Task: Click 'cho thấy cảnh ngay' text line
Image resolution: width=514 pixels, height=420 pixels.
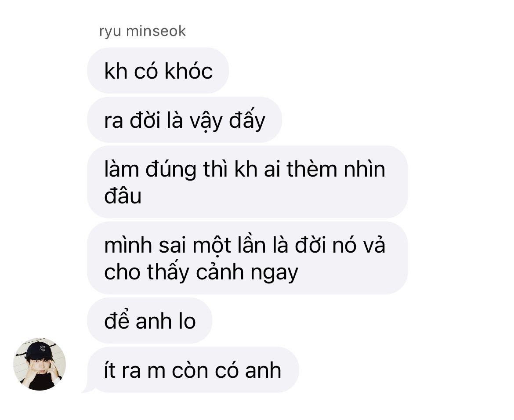Action: pyautogui.click(x=201, y=273)
